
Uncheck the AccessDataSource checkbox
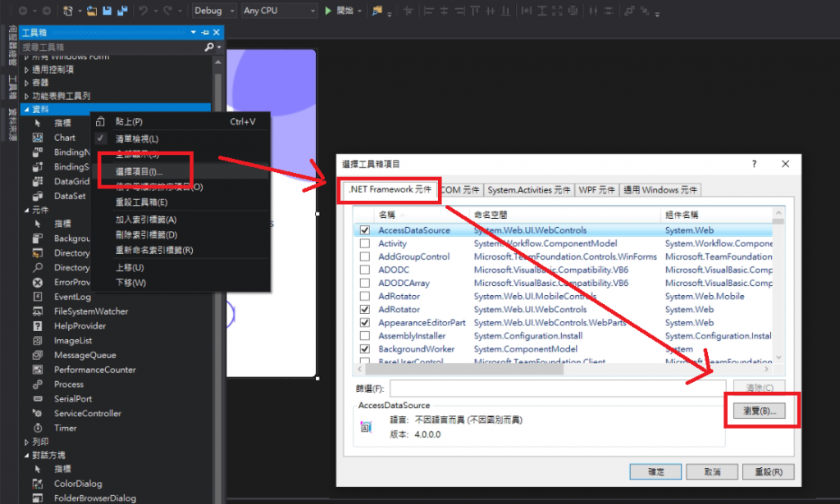coord(365,230)
